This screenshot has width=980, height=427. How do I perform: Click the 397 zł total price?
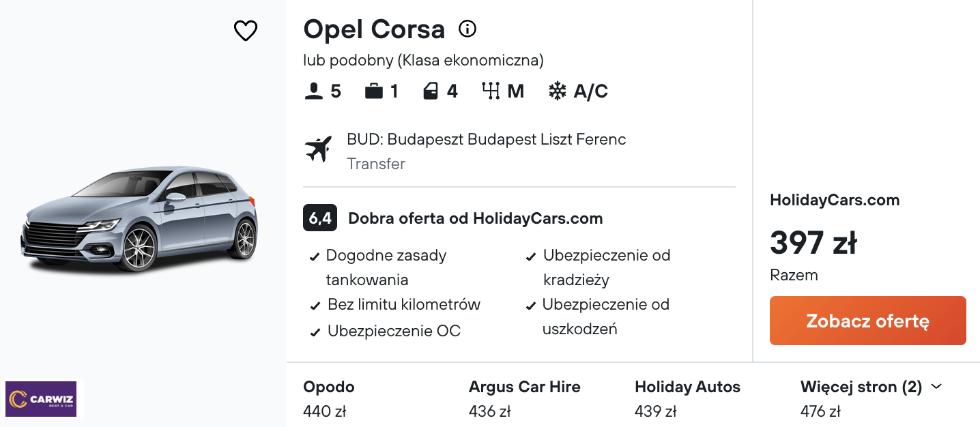click(813, 242)
